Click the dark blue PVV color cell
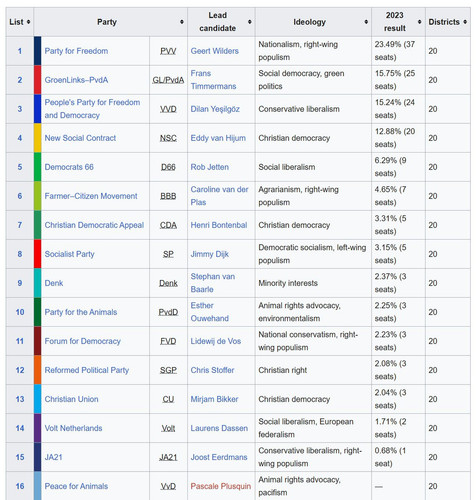476x500 pixels. (38, 51)
